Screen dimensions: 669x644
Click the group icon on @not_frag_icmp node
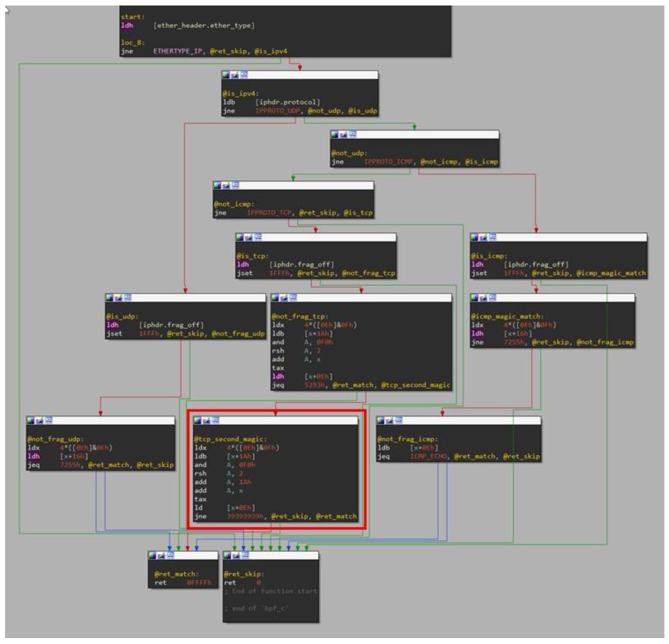tap(398, 420)
